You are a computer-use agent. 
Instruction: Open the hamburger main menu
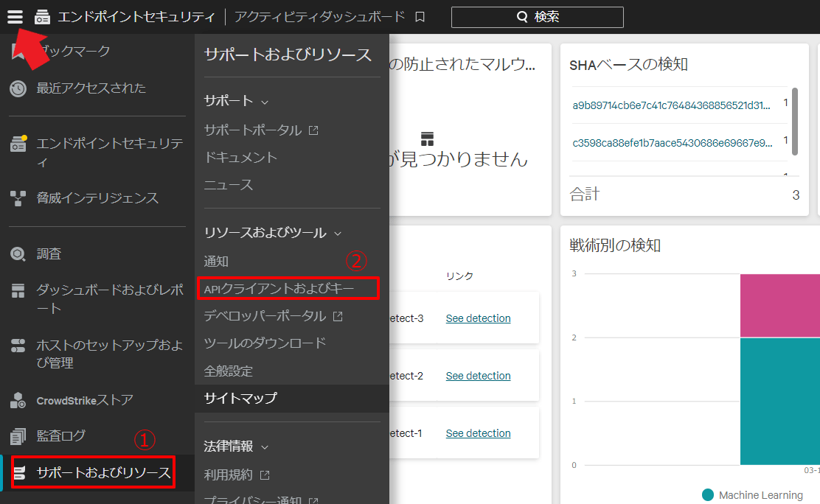pyautogui.click(x=15, y=17)
